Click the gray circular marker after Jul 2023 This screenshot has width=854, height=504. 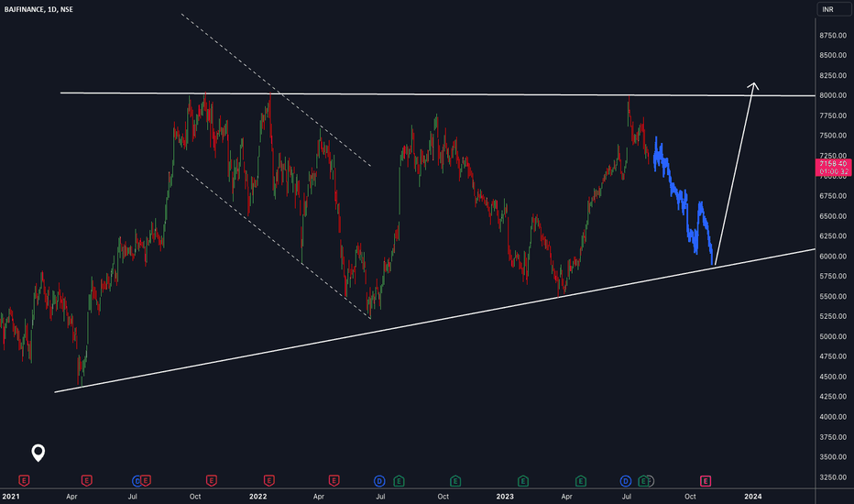[x=651, y=481]
